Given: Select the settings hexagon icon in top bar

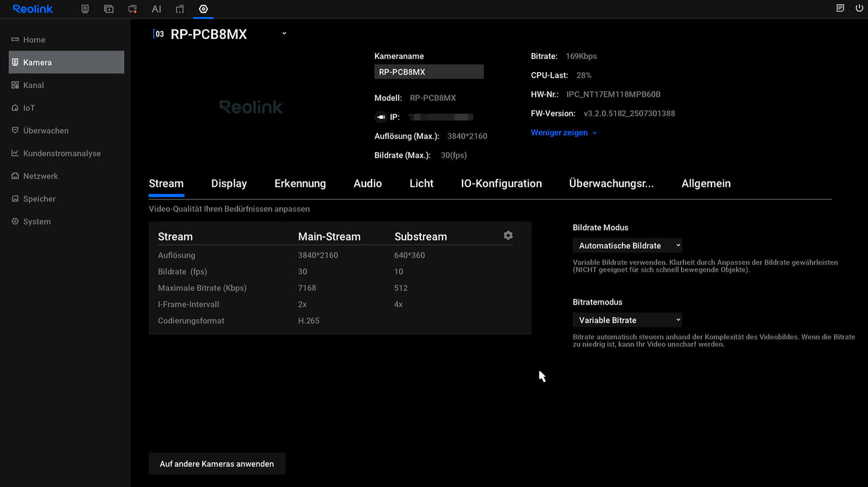Looking at the screenshot, I should 203,9.
